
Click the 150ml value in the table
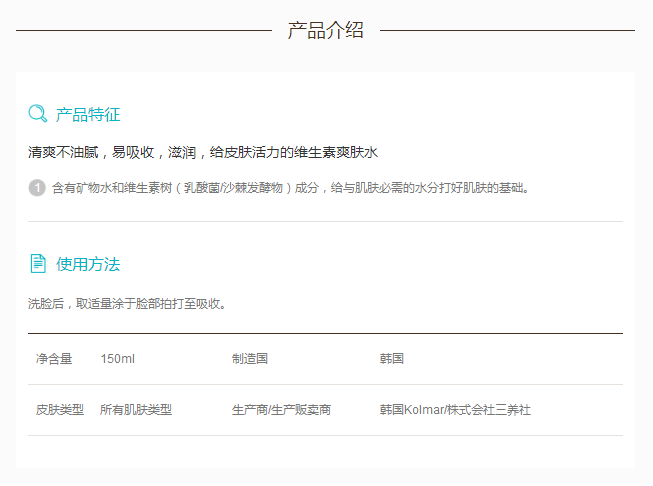(x=117, y=359)
